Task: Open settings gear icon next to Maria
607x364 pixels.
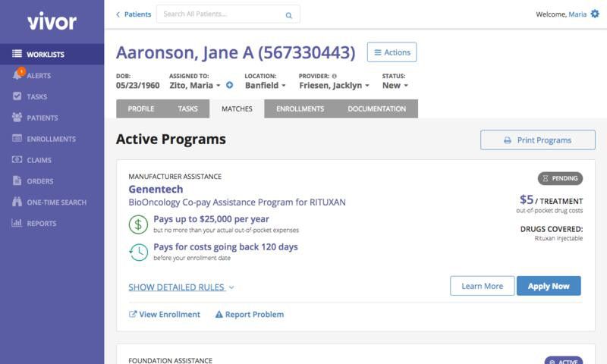Action: [595, 14]
